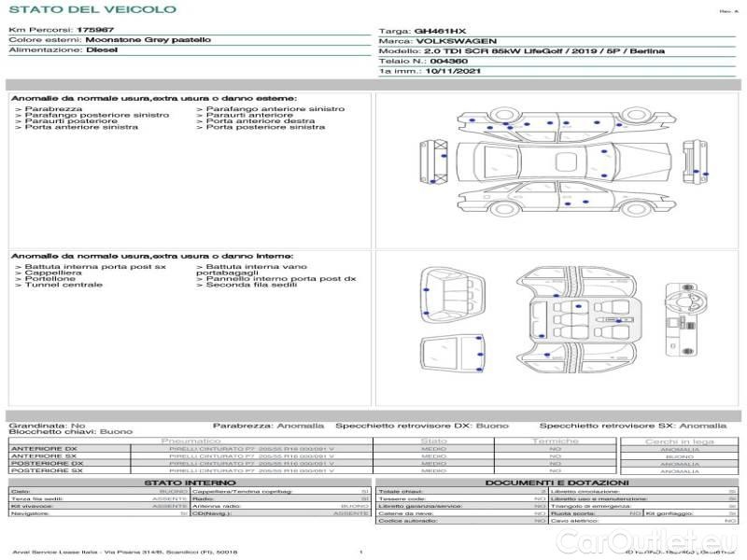Screen dimensions: 747x560
Task: Click the "Porta posteriore sinistra" entry
Action: coord(265,127)
